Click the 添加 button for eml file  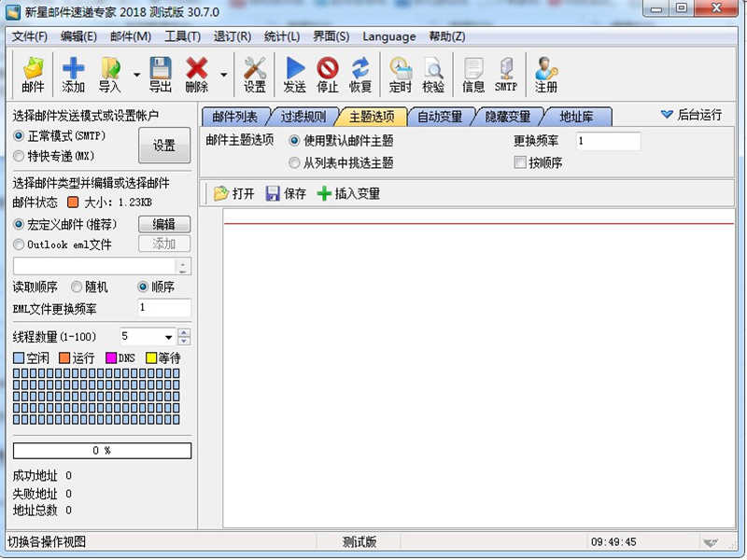pos(164,244)
